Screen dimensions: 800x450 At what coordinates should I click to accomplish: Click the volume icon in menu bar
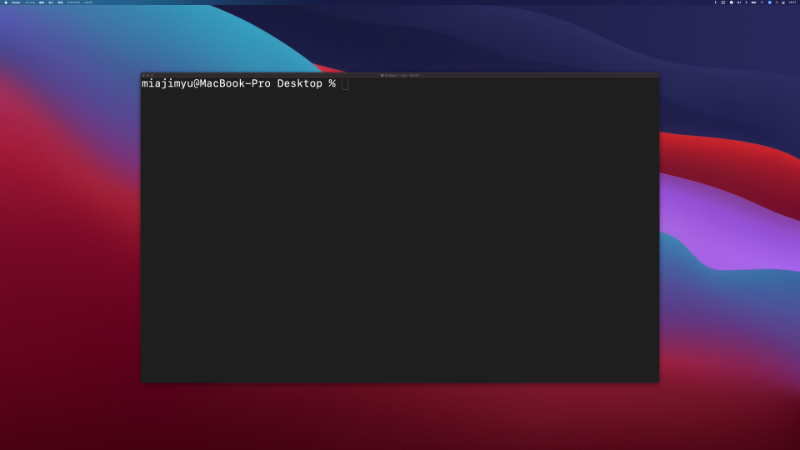point(739,3)
